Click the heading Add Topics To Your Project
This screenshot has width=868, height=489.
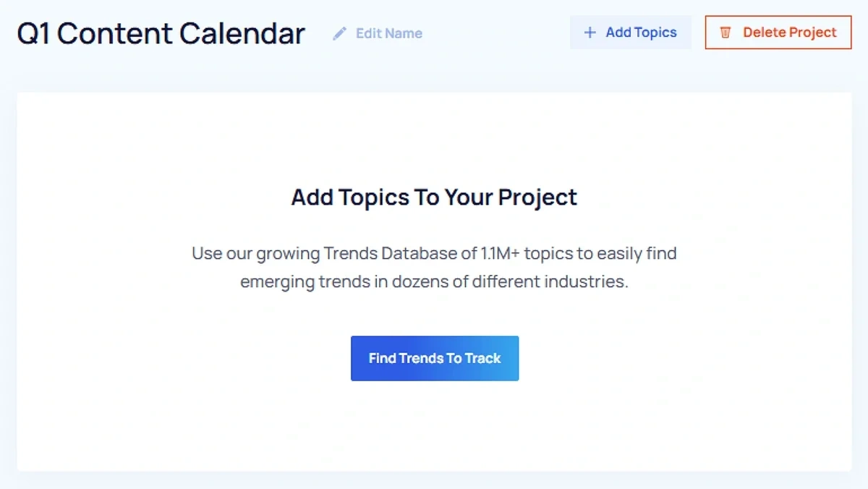click(433, 197)
